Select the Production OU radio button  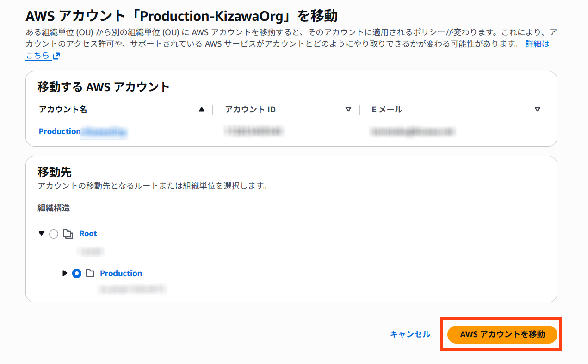click(x=77, y=273)
